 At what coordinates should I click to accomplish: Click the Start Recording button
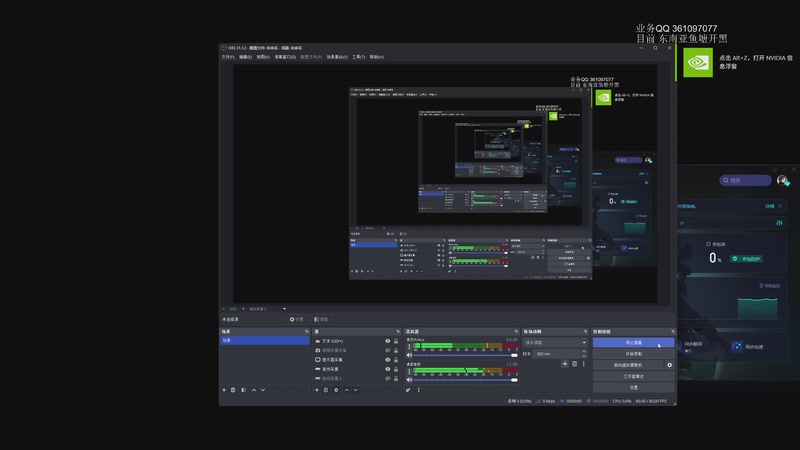pos(634,354)
